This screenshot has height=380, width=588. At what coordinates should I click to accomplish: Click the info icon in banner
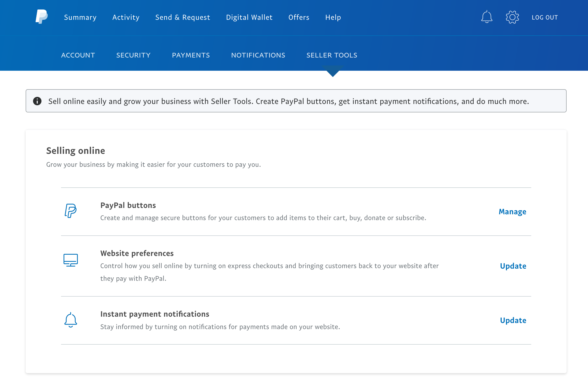[37, 101]
